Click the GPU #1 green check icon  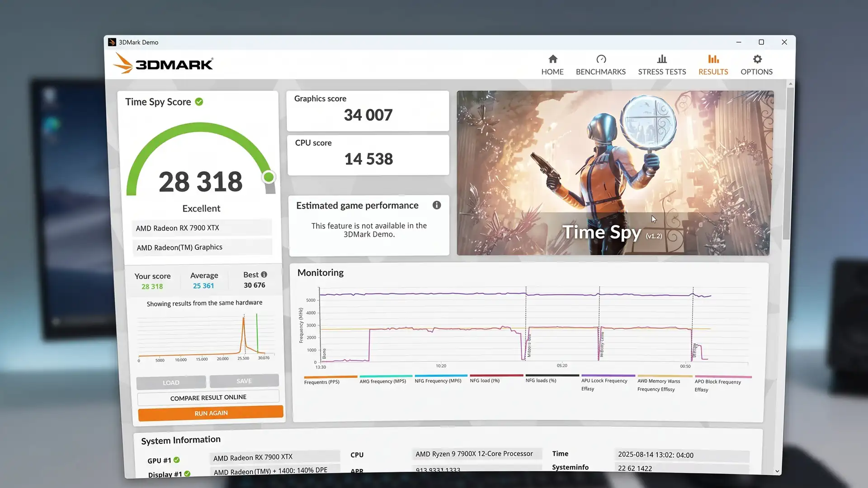(x=177, y=460)
